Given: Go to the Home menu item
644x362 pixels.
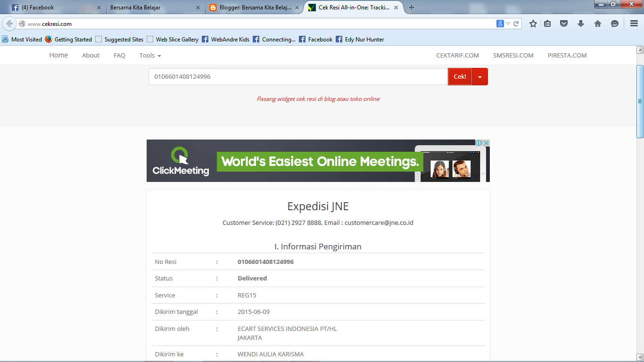Looking at the screenshot, I should click(x=58, y=55).
